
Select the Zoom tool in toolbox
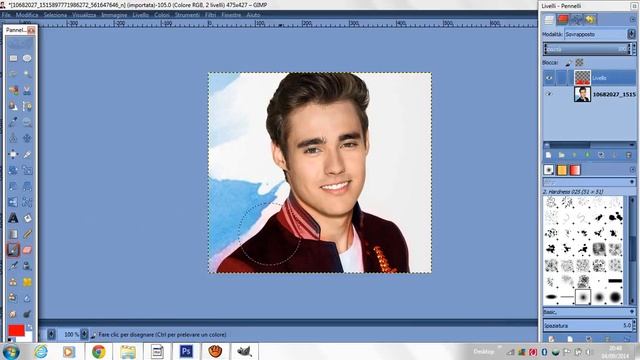tap(27, 122)
